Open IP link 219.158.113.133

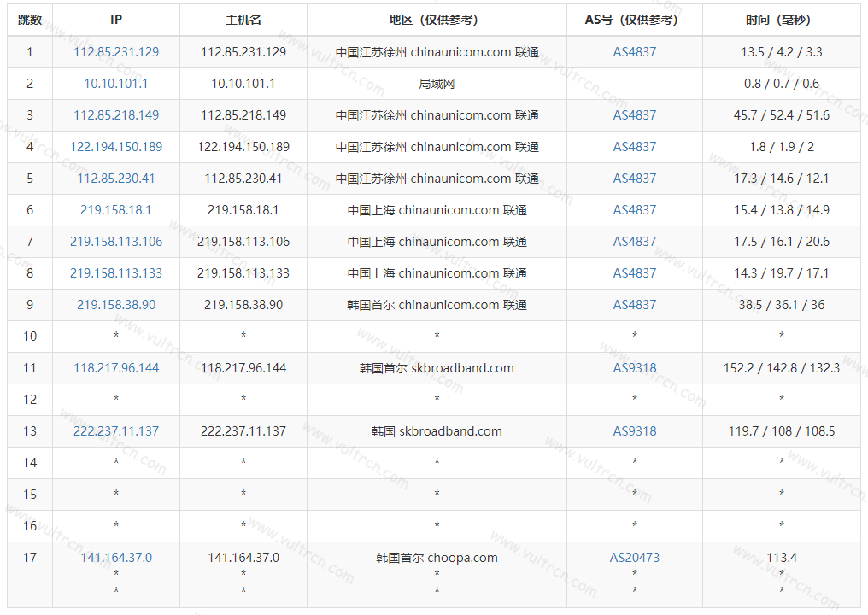coord(116,272)
